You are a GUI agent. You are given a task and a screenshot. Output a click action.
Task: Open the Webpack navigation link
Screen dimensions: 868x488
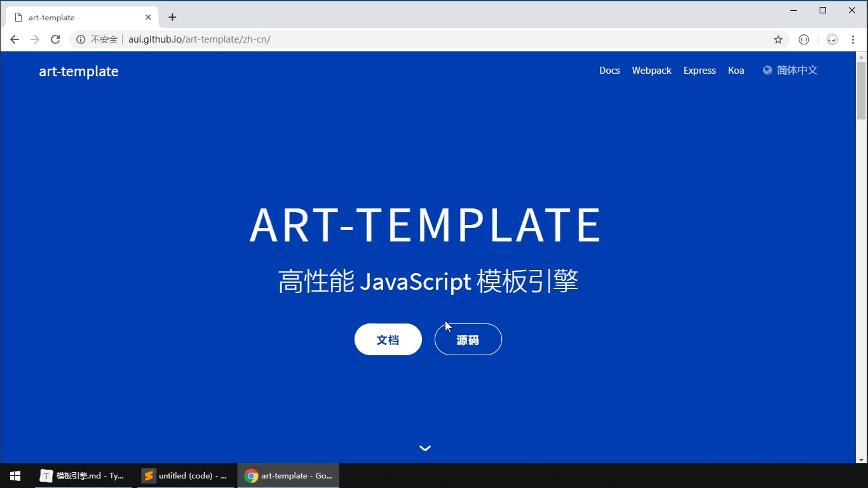pyautogui.click(x=651, y=71)
